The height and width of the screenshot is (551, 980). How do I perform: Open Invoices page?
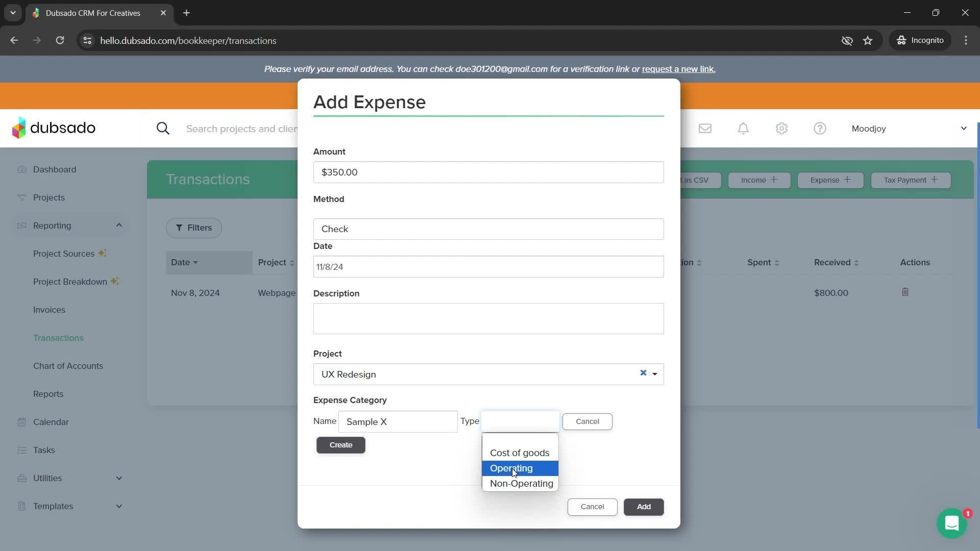click(49, 310)
